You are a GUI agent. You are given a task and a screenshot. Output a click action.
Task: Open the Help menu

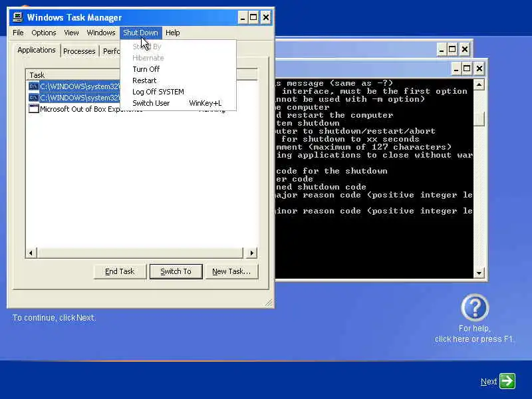(173, 33)
